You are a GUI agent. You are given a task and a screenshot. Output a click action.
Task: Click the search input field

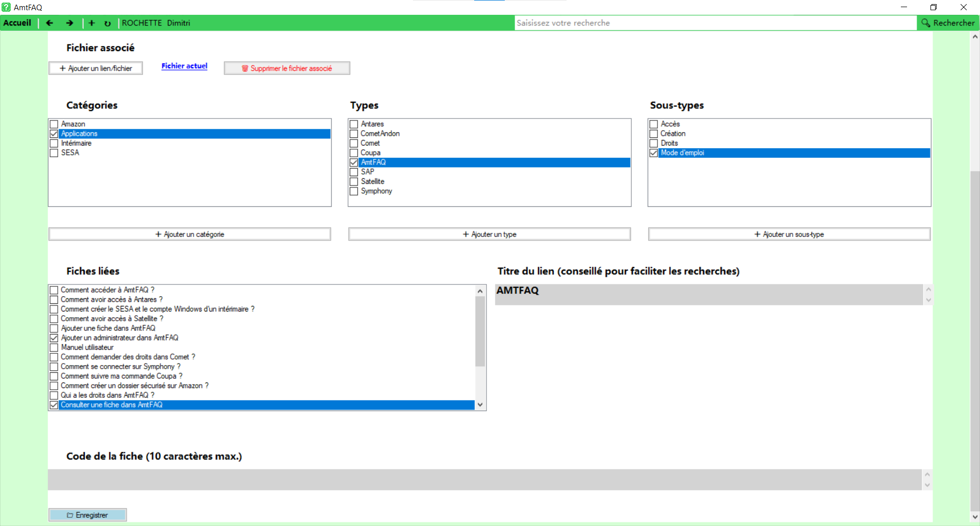(x=715, y=23)
